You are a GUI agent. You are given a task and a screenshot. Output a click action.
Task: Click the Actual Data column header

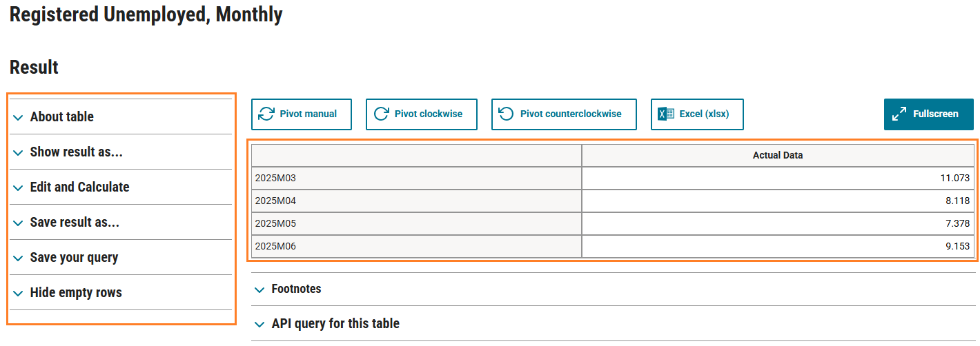coord(778,156)
